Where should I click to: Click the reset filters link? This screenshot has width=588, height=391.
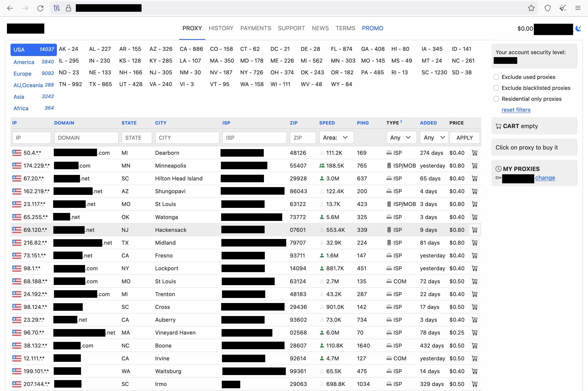click(x=516, y=110)
